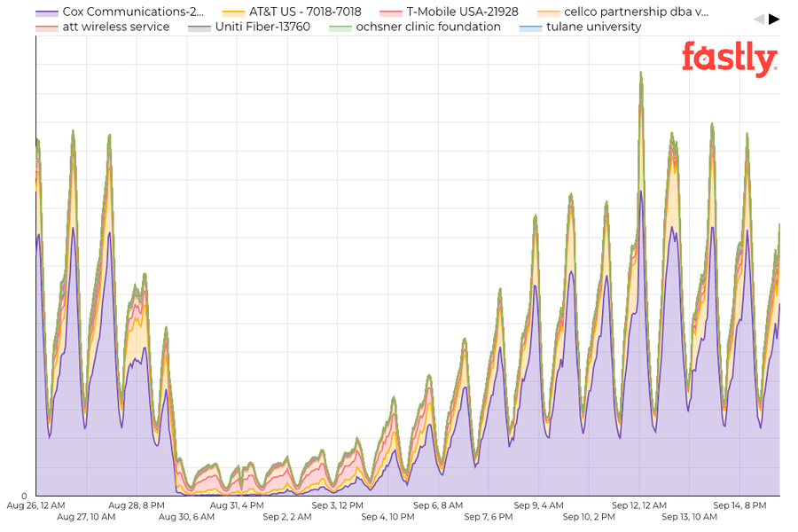Click the "Sep 9, 4 AM" axis label

(538, 505)
